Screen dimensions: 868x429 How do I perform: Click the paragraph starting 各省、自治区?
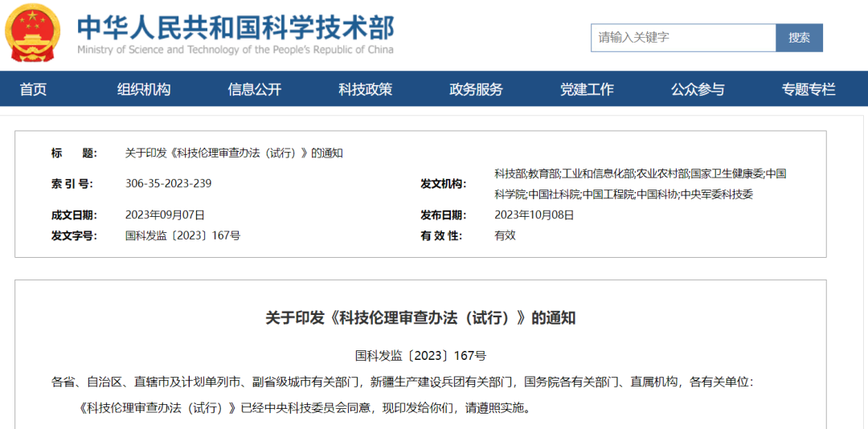point(403,382)
